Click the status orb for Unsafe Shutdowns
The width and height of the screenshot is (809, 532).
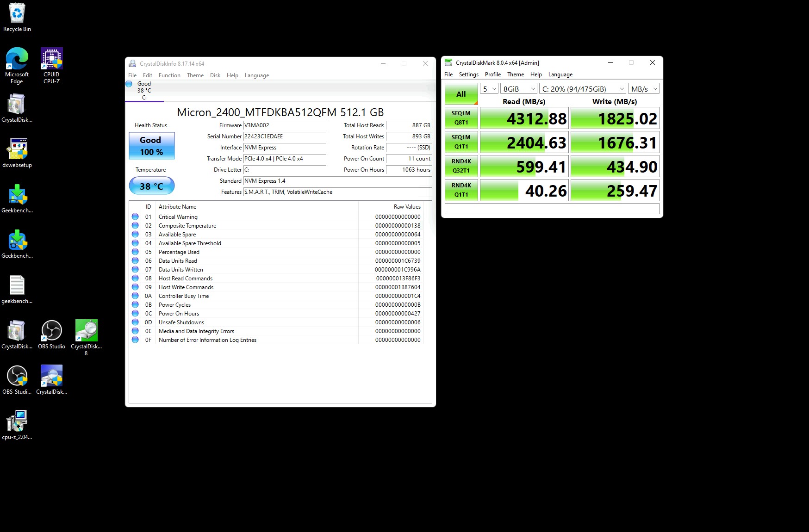tap(135, 322)
